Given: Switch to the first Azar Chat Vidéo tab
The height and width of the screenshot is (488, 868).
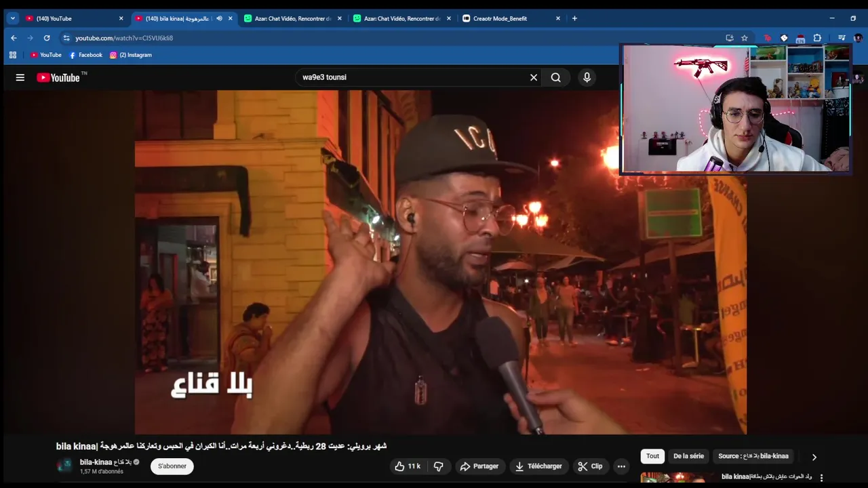Looking at the screenshot, I should [x=292, y=18].
